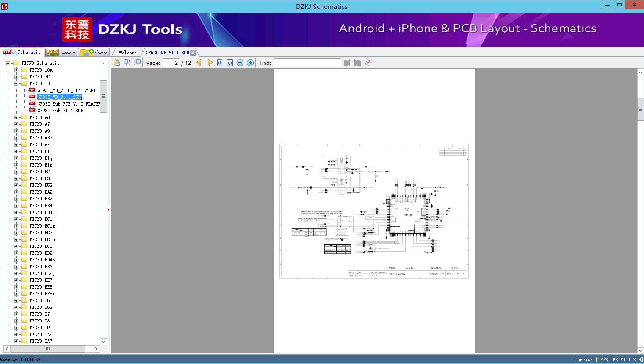
Task: Open GP930_Sub_PCB_V1.0_PLACEM file
Action: (69, 104)
